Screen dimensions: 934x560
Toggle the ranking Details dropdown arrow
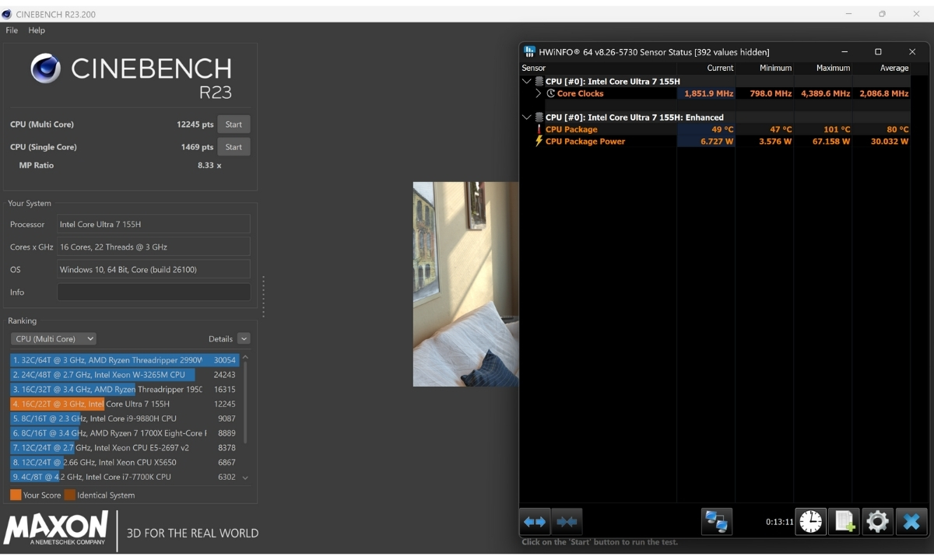point(244,338)
